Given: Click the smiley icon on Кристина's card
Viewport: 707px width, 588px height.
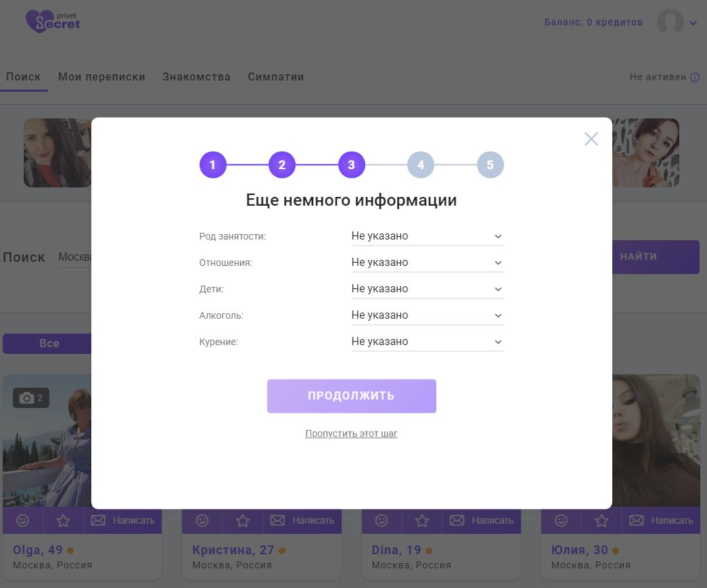Looking at the screenshot, I should tap(202, 521).
